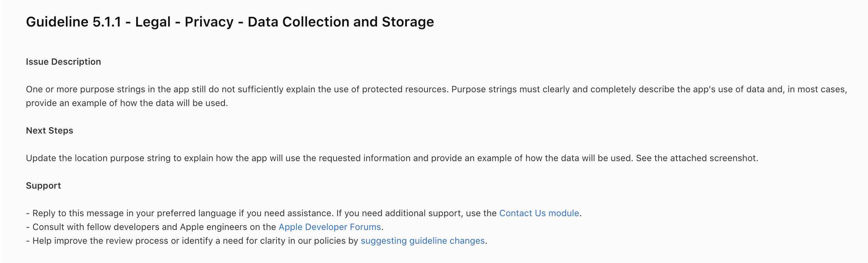Click sentence starting "Update the location purpose string"
Image resolution: width=868 pixels, height=263 pixels.
point(329,158)
